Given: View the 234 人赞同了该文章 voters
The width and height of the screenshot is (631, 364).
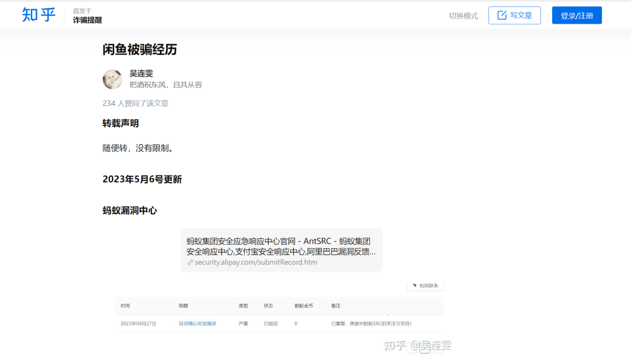Looking at the screenshot, I should 135,103.
